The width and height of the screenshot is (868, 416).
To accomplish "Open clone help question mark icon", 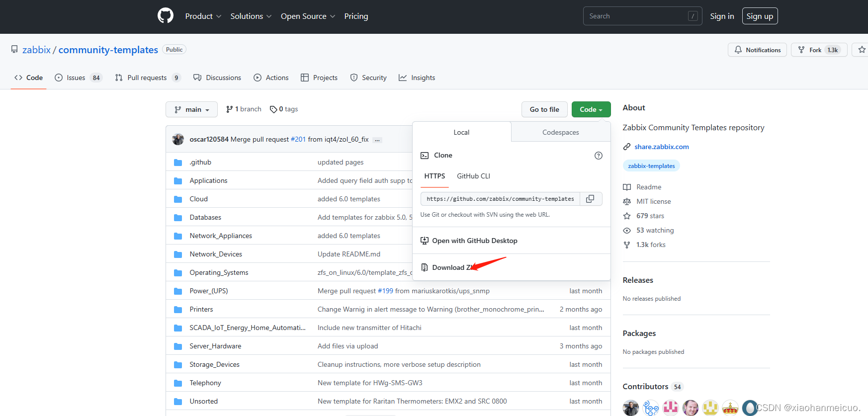I will [599, 156].
